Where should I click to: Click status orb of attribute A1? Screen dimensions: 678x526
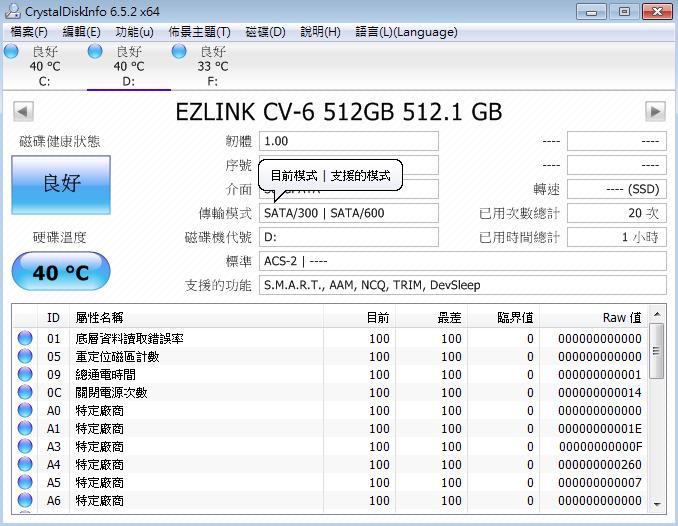(x=25, y=428)
